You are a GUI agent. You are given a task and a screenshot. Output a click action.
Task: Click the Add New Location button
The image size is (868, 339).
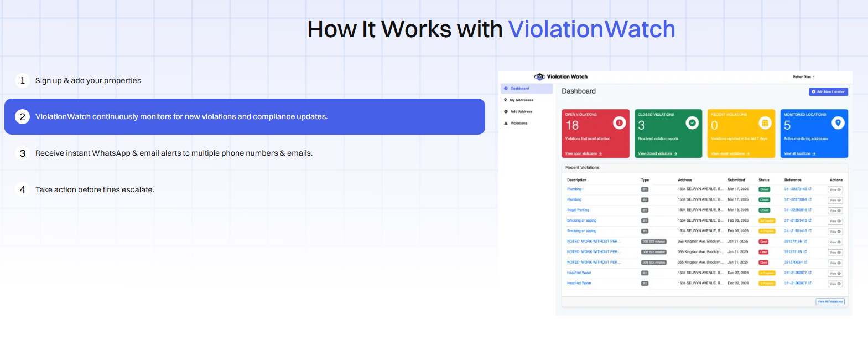point(828,92)
